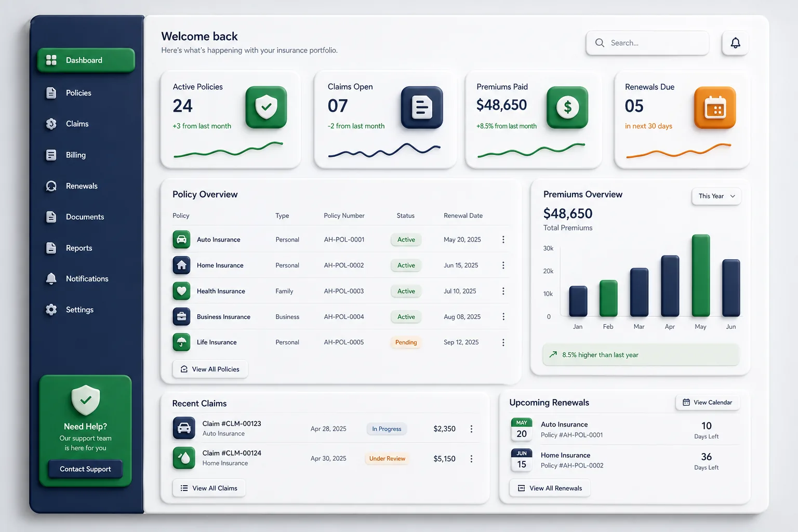Click the Policy Number column header
Image resolution: width=798 pixels, height=532 pixels.
(x=344, y=216)
